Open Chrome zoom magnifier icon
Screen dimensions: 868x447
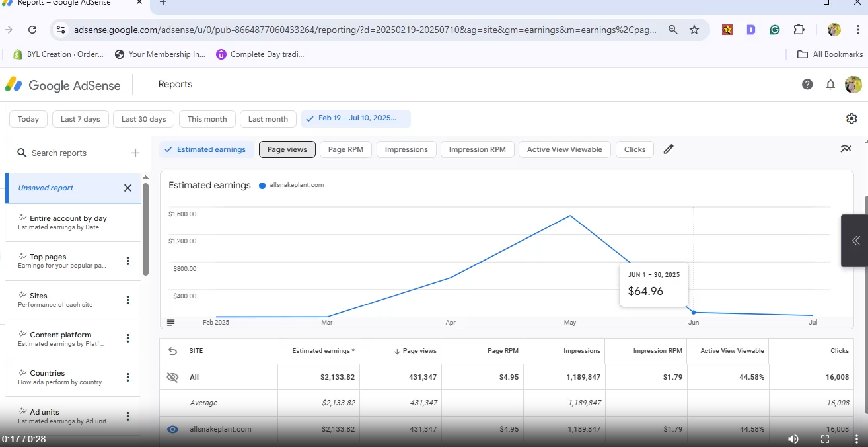pos(672,30)
